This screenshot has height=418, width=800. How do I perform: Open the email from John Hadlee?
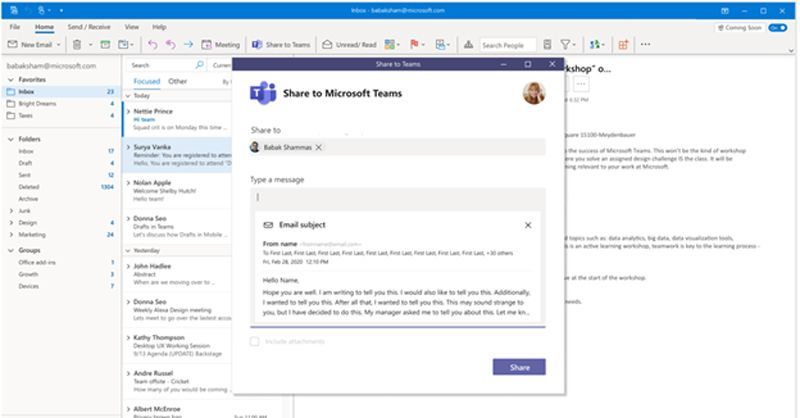click(178, 274)
